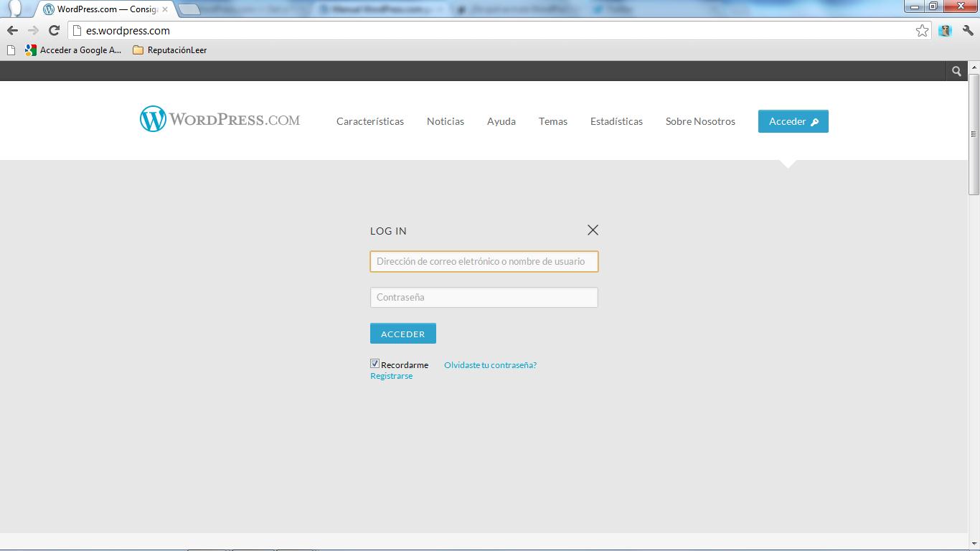The height and width of the screenshot is (551, 980).
Task: Click the extension icon beside the star
Action: point(945,30)
